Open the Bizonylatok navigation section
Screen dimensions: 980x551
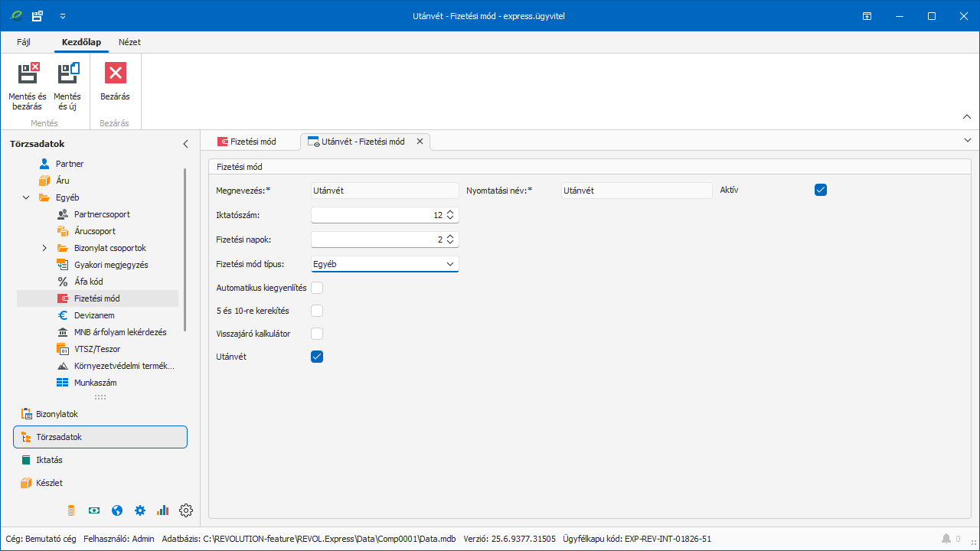pos(57,414)
